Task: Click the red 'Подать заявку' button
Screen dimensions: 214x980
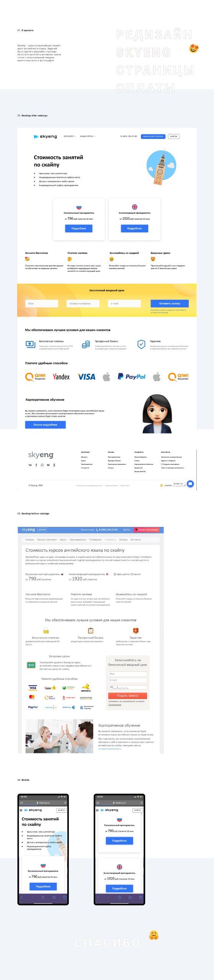Action: click(127, 696)
